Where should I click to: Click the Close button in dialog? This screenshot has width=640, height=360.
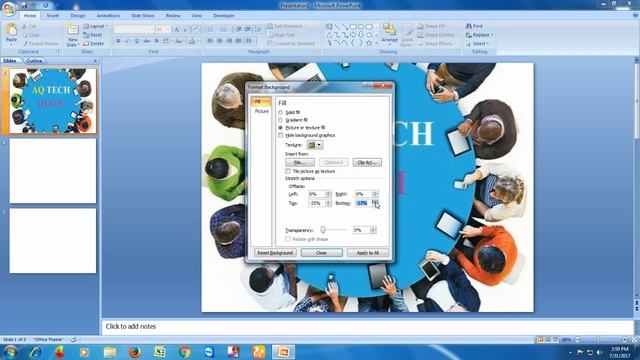click(321, 253)
